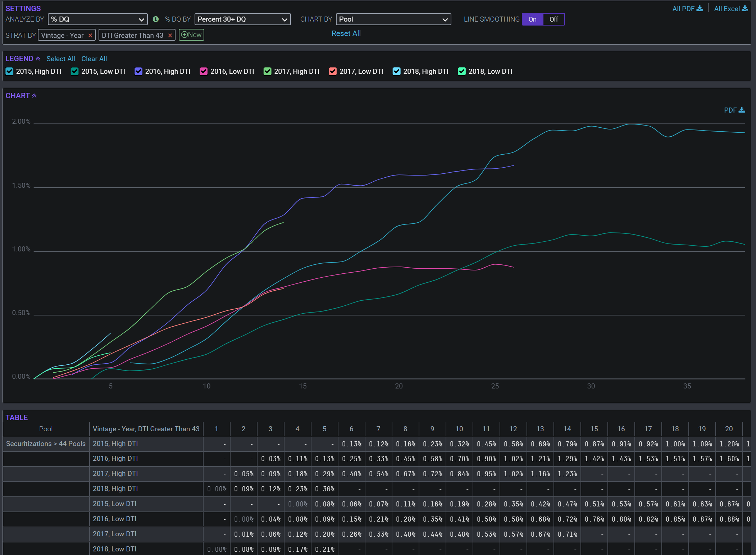The image size is (756, 555).
Task: Collapse the CHART section chevron
Action: point(35,96)
